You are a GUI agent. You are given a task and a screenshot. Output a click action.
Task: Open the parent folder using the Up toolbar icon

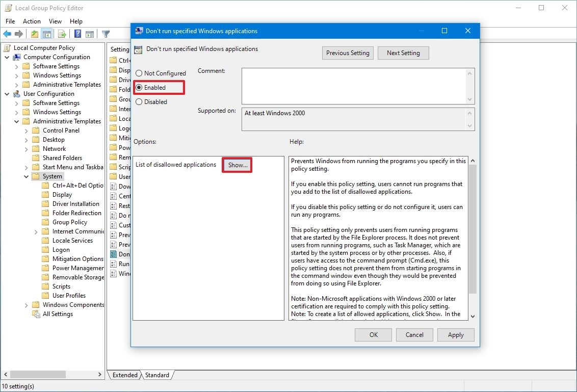[x=34, y=34]
